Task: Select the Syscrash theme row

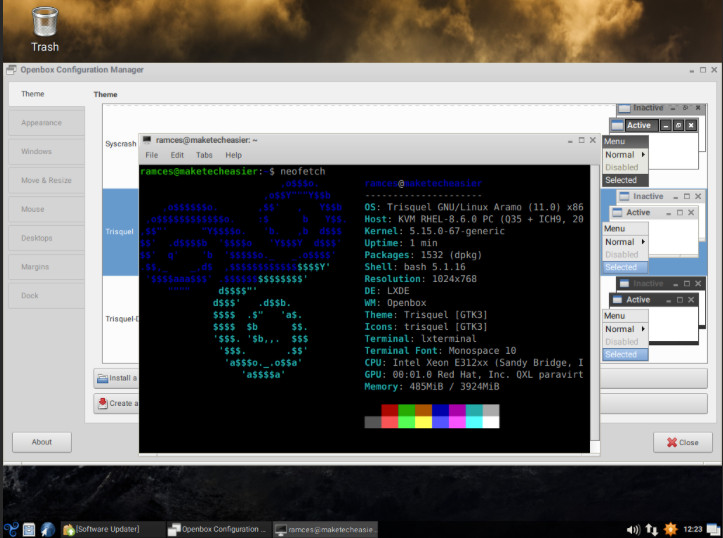Action: (x=120, y=144)
